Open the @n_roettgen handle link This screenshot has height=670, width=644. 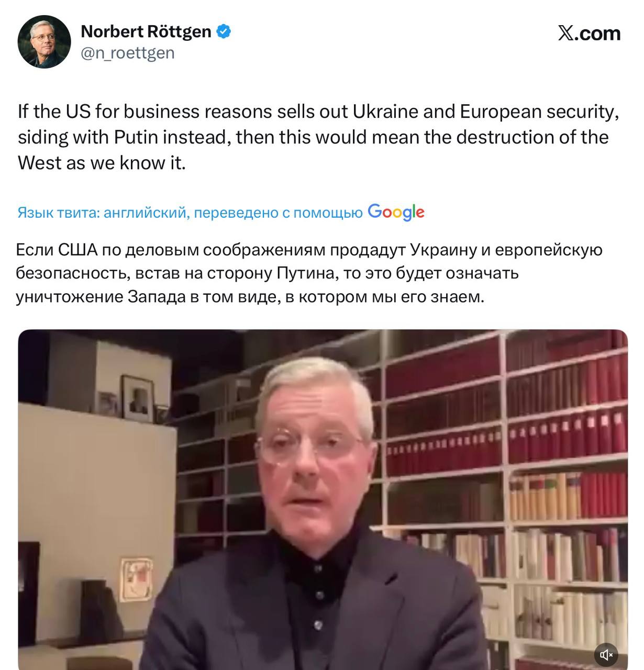pyautogui.click(x=128, y=53)
